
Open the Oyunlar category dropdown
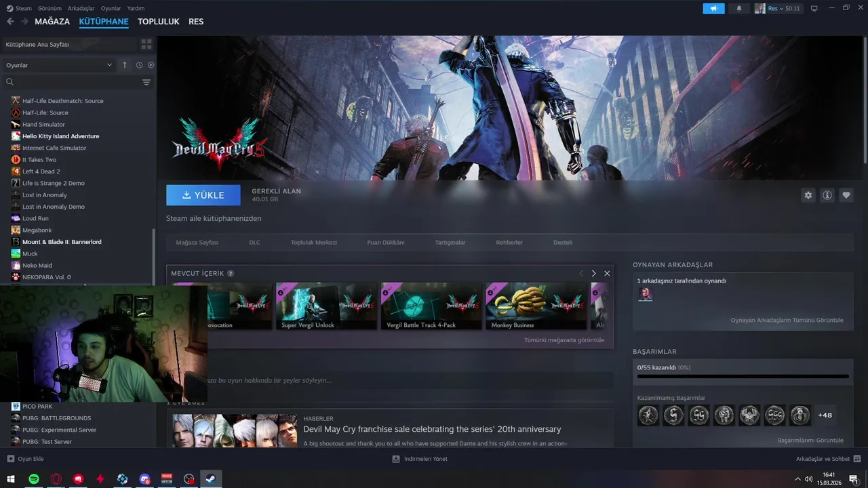pos(59,65)
